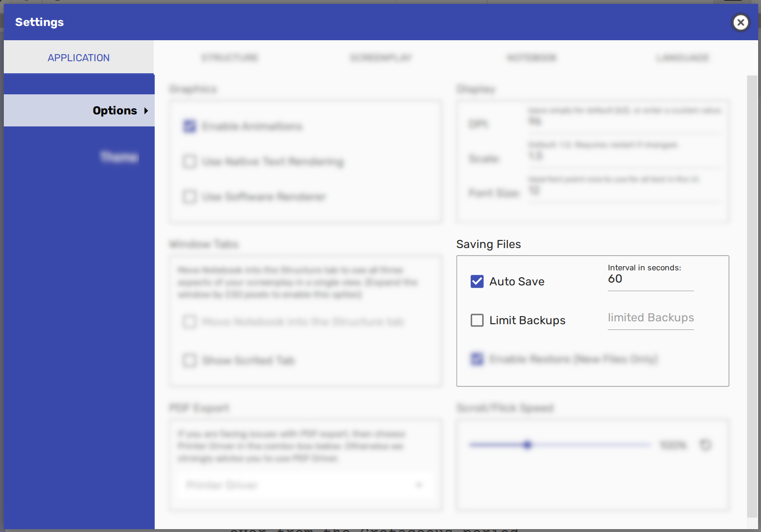Screen dimensions: 761x532
Task: Click the Saving Files heading
Action: coord(488,244)
